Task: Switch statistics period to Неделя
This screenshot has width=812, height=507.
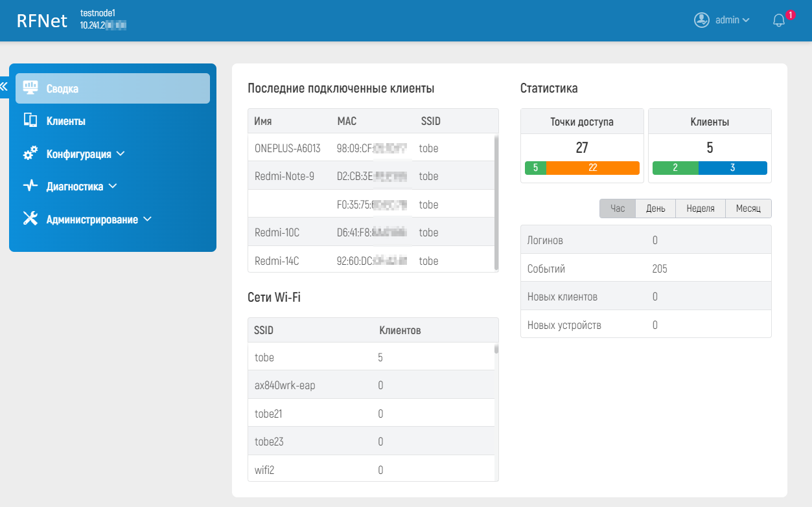Action: 700,208
